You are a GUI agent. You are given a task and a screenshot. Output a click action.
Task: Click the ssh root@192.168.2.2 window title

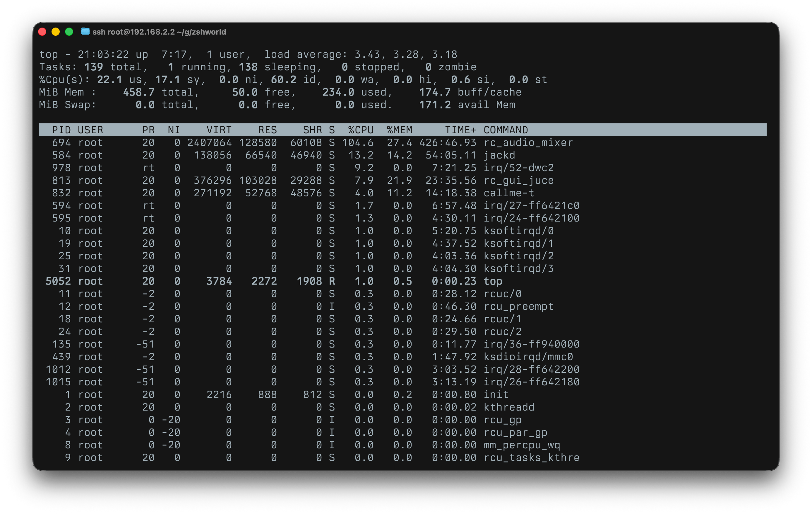159,32
